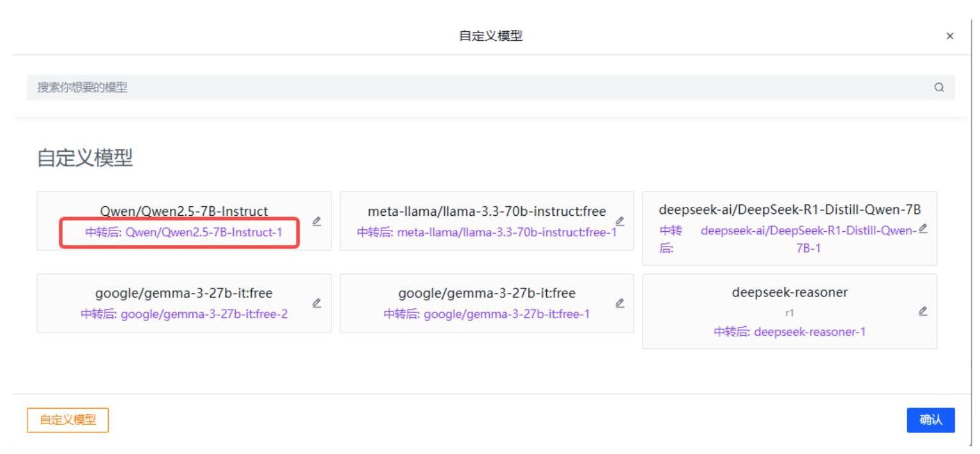Edit the meta-llama/llama-3.3-70b-instruct:free model
This screenshot has width=980, height=454.
click(x=619, y=221)
